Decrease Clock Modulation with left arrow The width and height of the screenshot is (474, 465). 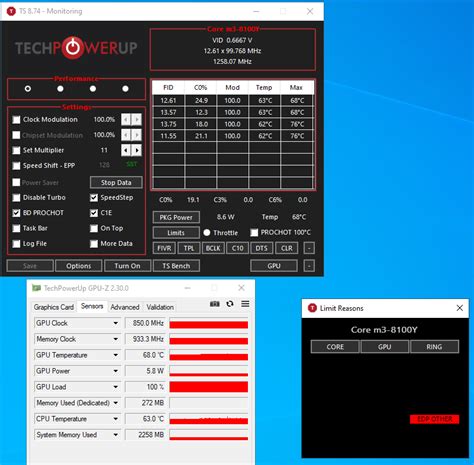(x=126, y=119)
